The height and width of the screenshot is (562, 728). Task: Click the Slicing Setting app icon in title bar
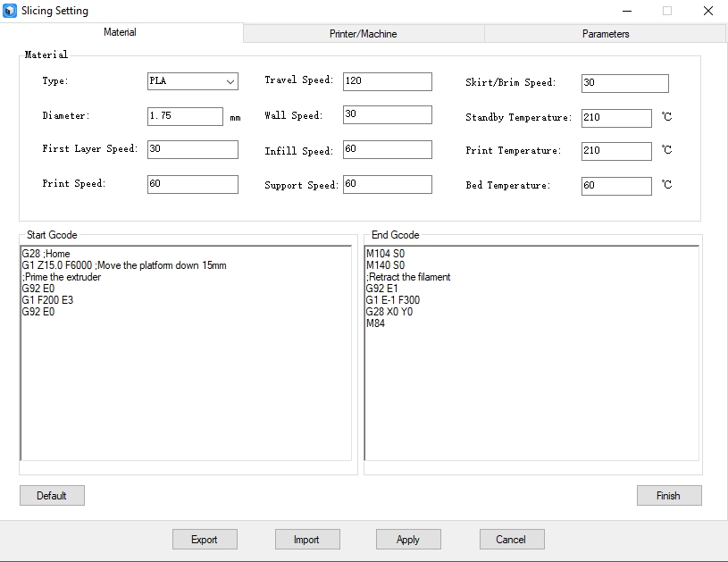point(10,11)
